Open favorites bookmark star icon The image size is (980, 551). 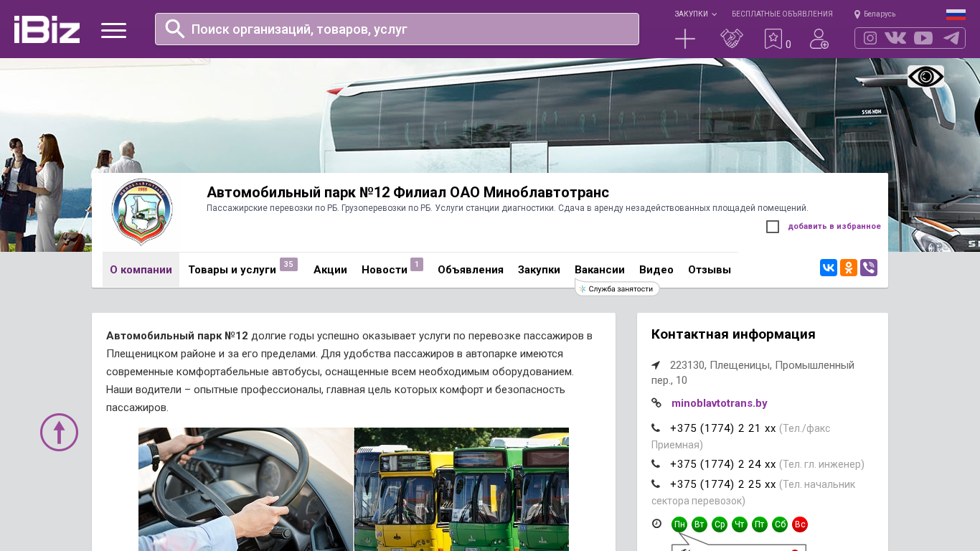coord(773,39)
